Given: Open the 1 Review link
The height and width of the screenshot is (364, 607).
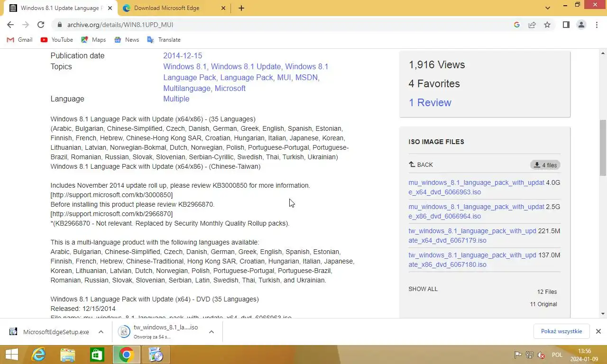Looking at the screenshot, I should click(x=430, y=102).
